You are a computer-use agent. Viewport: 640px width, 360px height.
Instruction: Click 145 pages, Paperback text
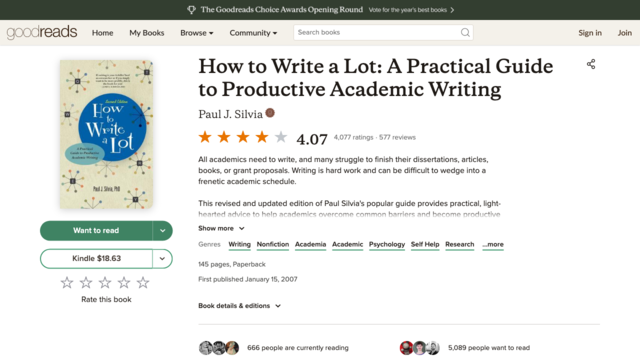pos(231,264)
